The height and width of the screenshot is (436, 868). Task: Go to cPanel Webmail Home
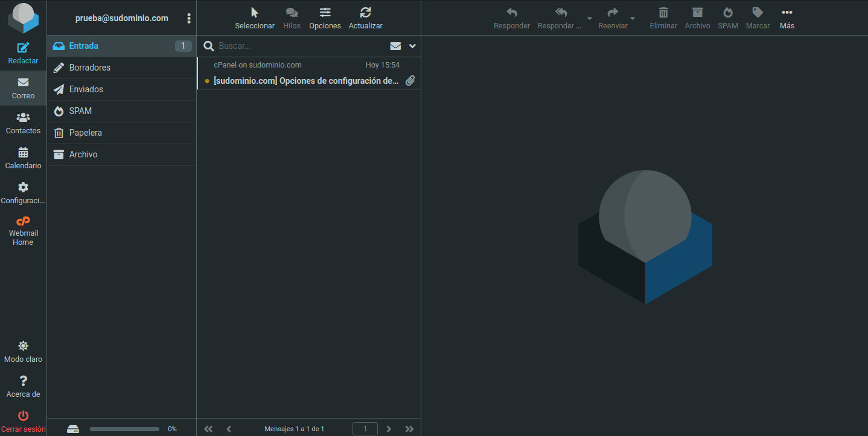point(23,230)
